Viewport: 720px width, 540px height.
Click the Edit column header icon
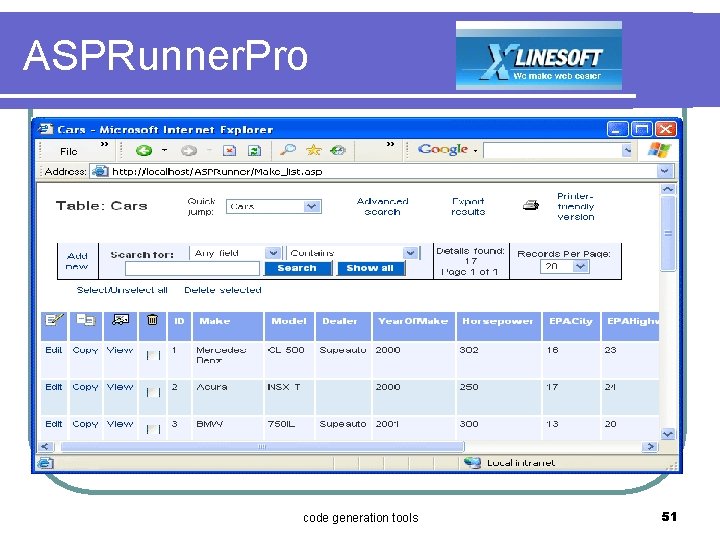pyautogui.click(x=54, y=320)
